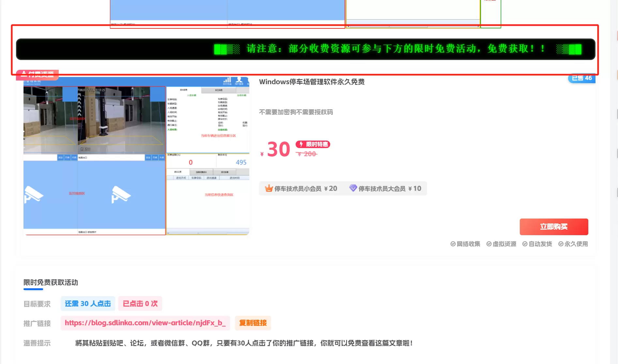Select the 限时免费获取活动 section heading
618x364 pixels.
point(51,282)
